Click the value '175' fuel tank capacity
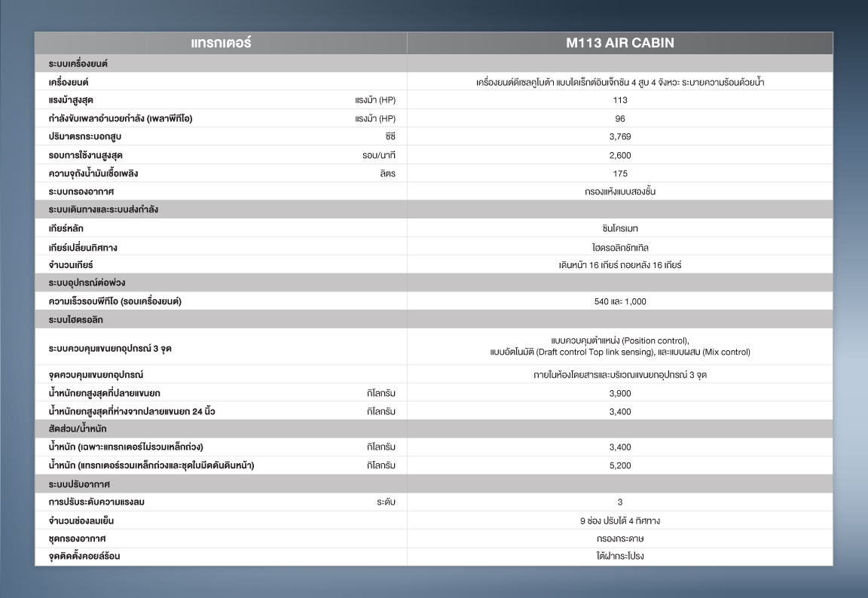This screenshot has width=868, height=598. [620, 174]
